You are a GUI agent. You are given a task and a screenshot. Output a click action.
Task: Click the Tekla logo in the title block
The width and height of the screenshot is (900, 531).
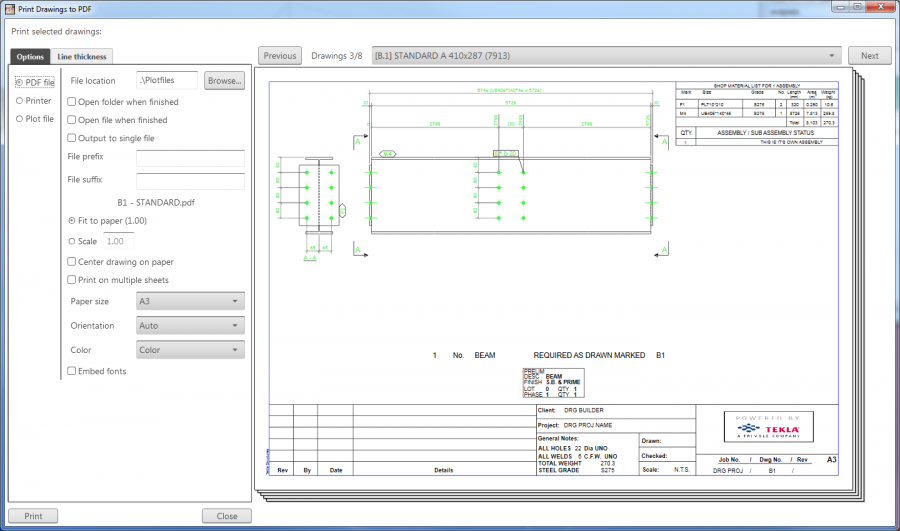(769, 427)
